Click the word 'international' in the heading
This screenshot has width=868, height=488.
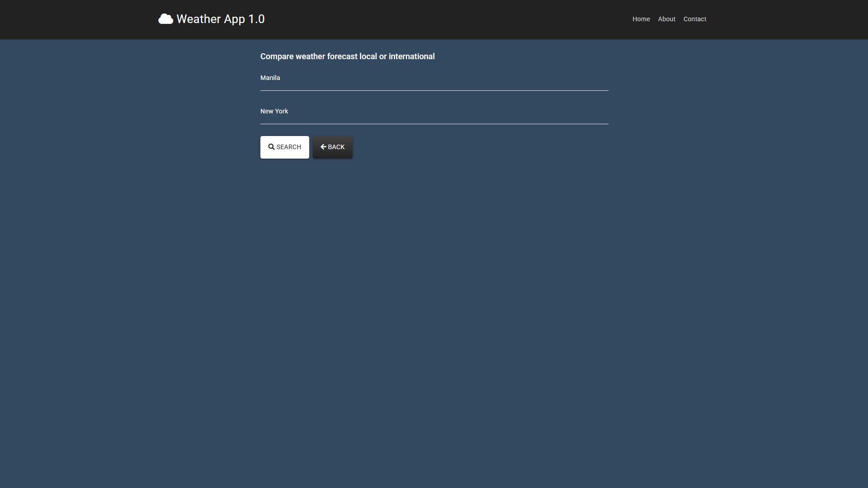click(411, 56)
